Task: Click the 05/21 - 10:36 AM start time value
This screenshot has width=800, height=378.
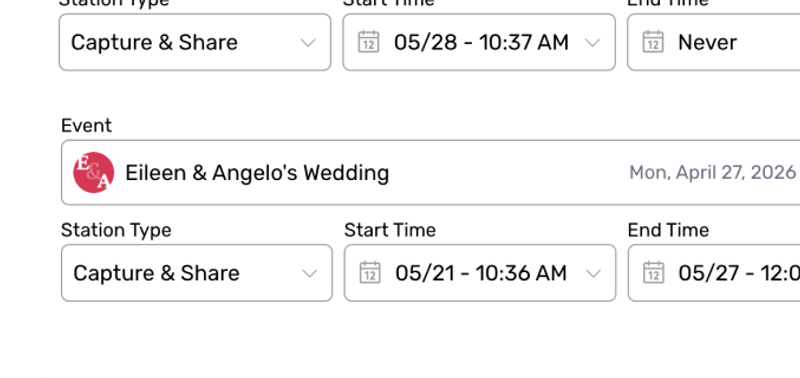Action: tap(481, 273)
